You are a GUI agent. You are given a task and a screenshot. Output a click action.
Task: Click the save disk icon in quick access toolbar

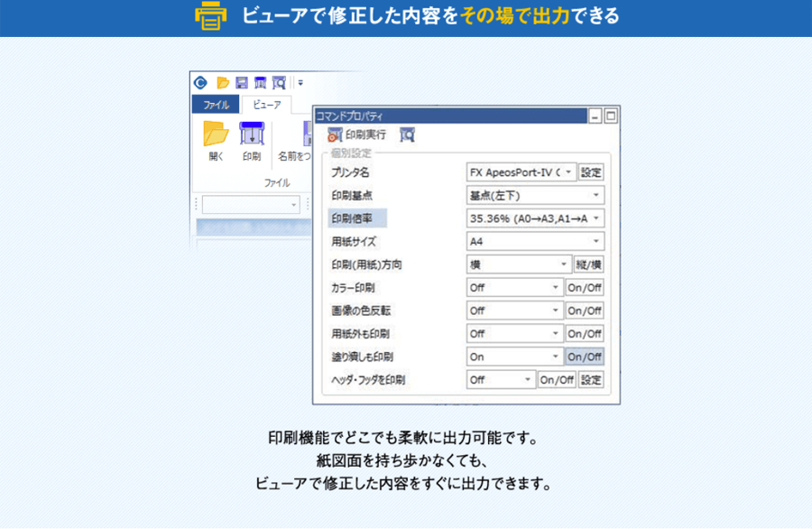[x=242, y=82]
